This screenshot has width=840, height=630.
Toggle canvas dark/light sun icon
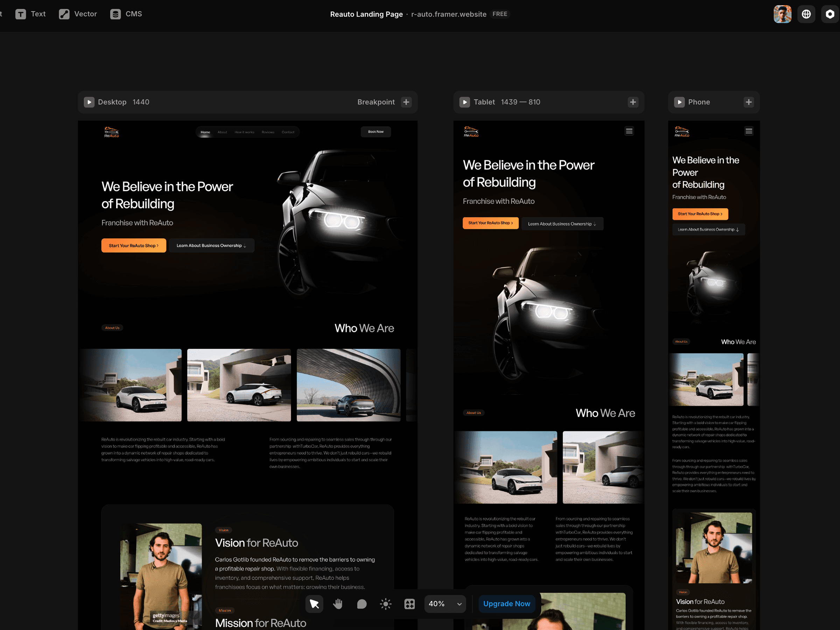(x=385, y=603)
